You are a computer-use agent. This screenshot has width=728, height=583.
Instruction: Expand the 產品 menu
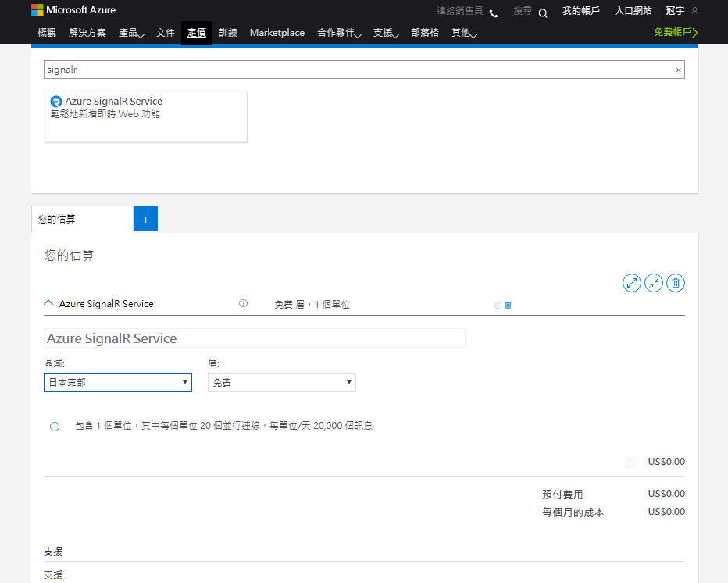click(x=131, y=33)
